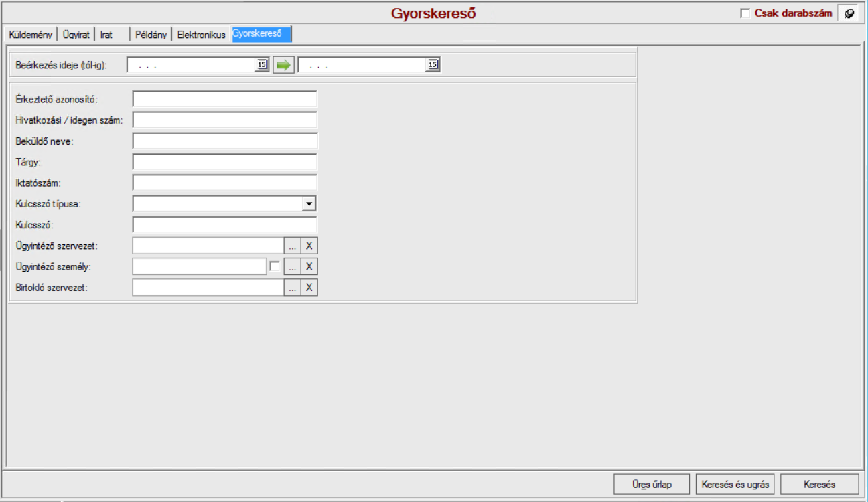The image size is (868, 502).
Task: Click Beküldő neve input field
Action: [224, 141]
